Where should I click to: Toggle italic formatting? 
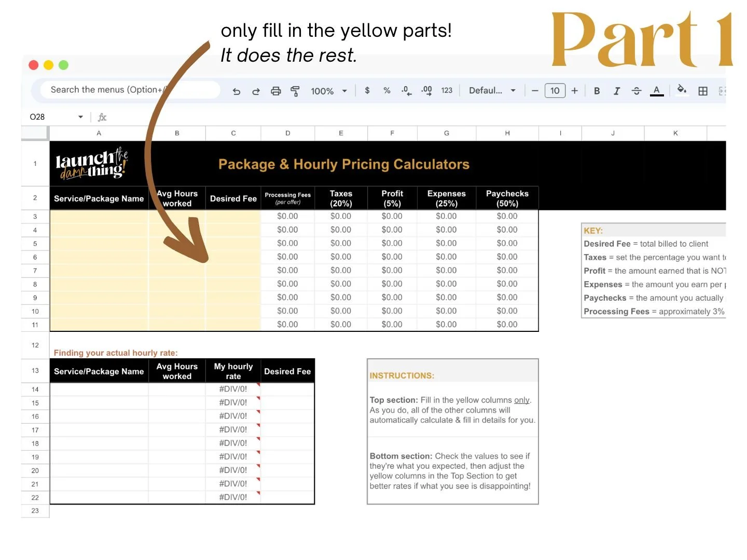(617, 91)
